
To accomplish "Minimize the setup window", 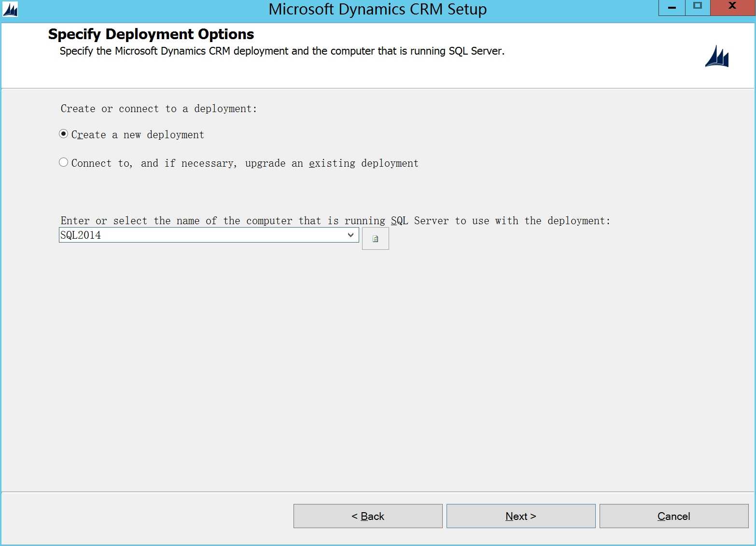I will coord(672,7).
